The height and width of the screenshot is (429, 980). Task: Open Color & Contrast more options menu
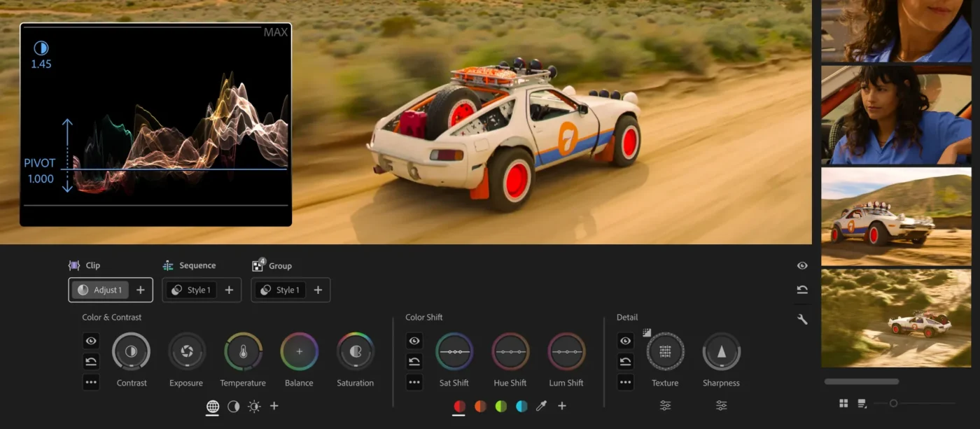(x=91, y=382)
